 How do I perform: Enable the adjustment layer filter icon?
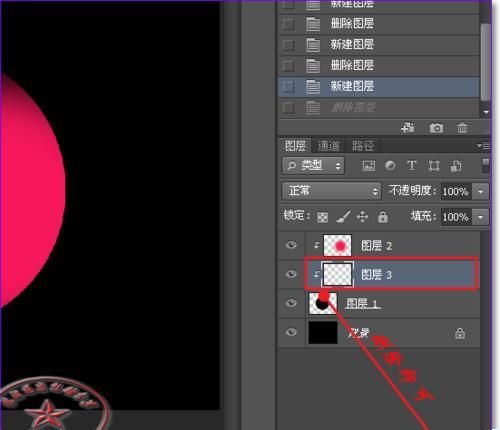click(390, 166)
